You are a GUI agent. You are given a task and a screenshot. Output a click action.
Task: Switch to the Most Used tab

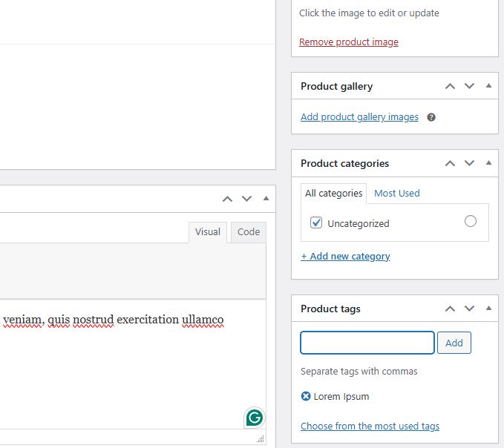[x=397, y=194]
